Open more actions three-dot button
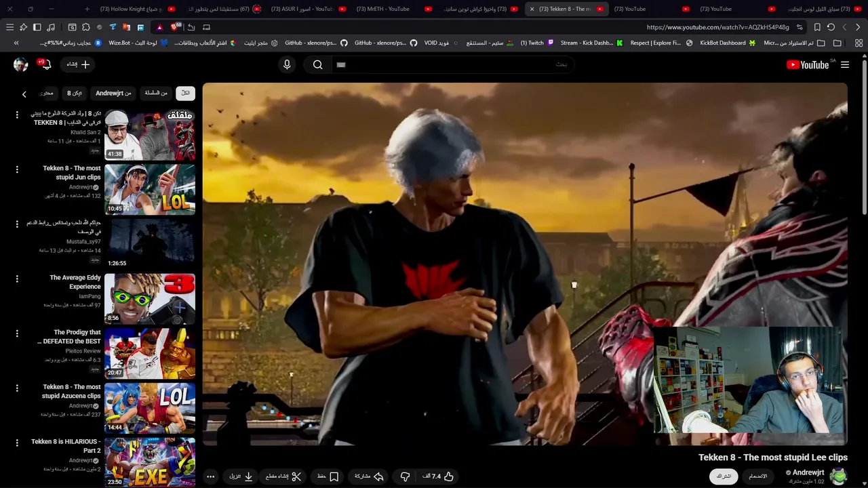Viewport: 868px width, 488px height. coord(210,476)
